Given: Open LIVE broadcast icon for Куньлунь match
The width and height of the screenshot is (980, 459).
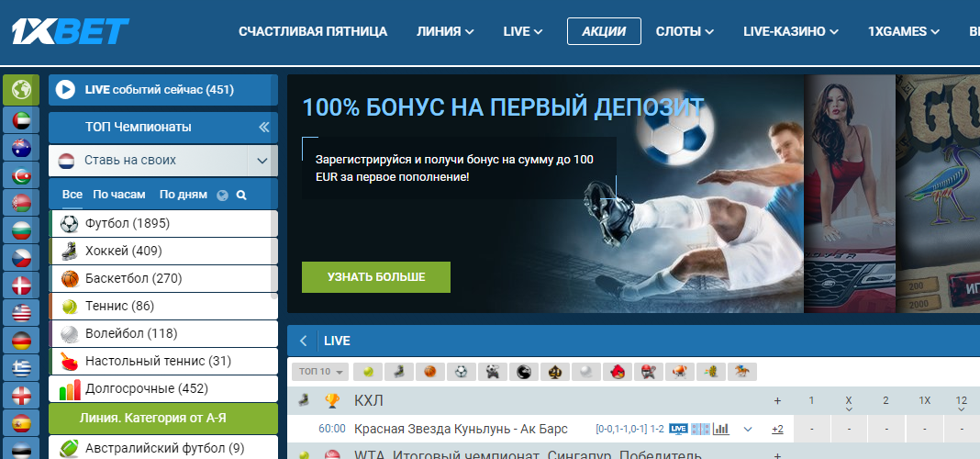Looking at the screenshot, I should pos(678,429).
